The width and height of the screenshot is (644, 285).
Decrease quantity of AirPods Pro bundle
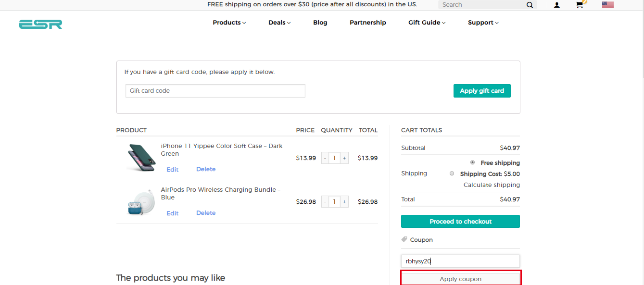pos(325,202)
